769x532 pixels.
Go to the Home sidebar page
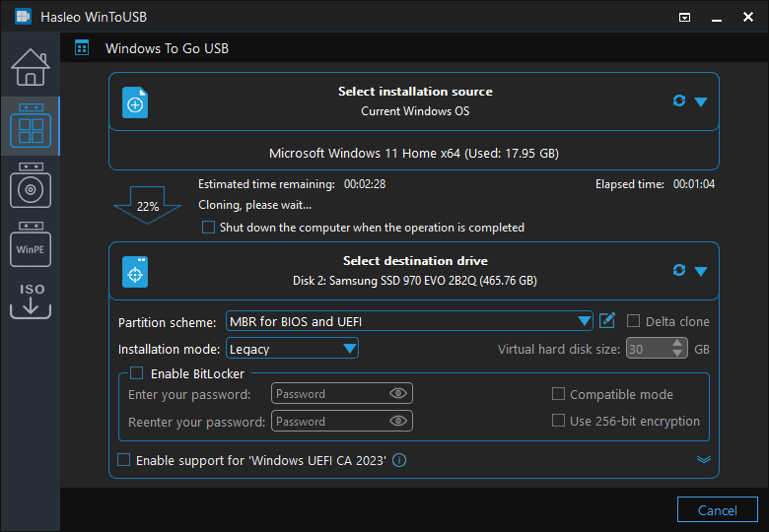click(x=31, y=68)
